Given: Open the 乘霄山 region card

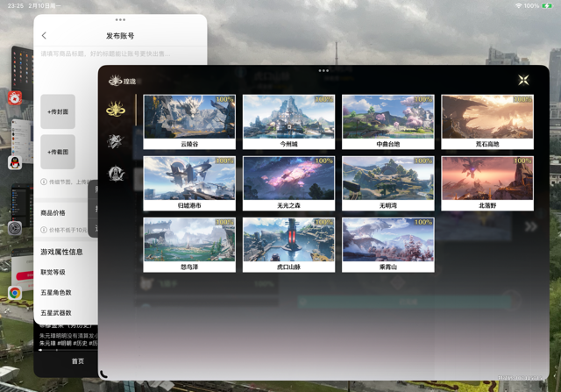Looking at the screenshot, I should (388, 245).
